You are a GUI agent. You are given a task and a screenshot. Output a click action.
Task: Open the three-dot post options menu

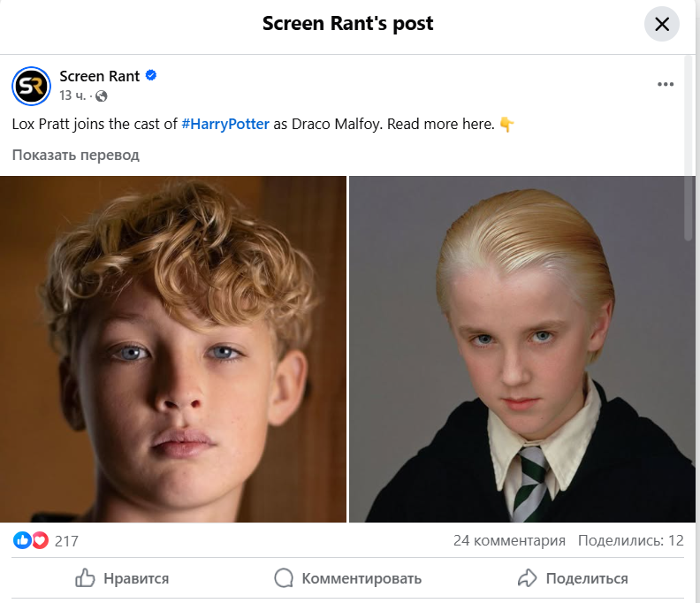[x=666, y=85]
